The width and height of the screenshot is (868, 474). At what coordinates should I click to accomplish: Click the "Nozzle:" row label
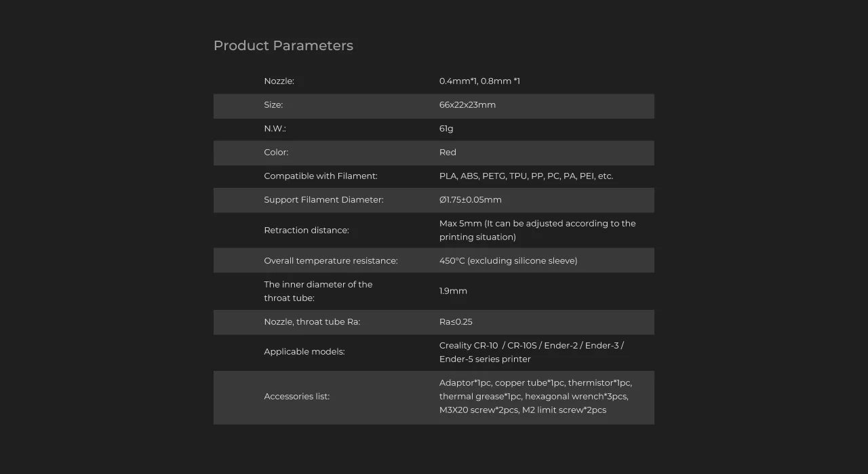pos(279,81)
